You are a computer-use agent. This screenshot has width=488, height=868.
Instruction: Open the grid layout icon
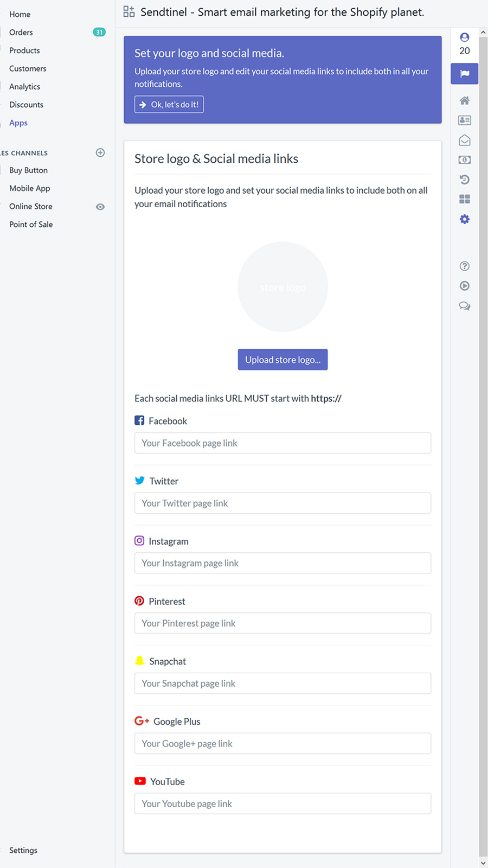tap(465, 199)
